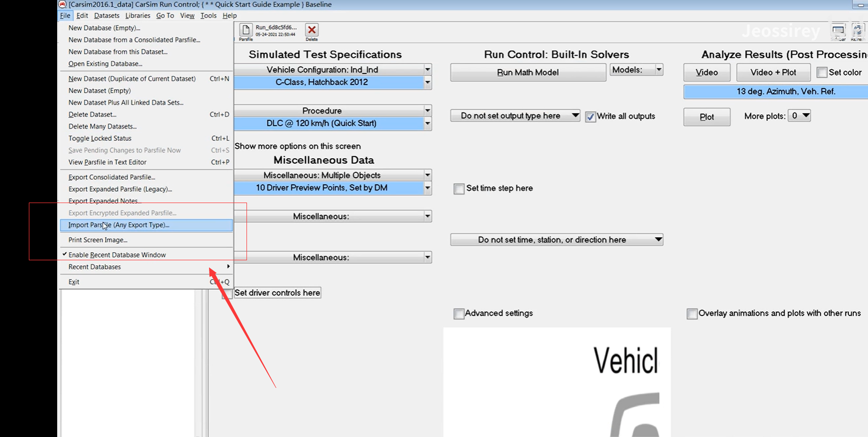Choose New Database from this Dataset...
Viewport: 868px width, 437px height.
147,52
